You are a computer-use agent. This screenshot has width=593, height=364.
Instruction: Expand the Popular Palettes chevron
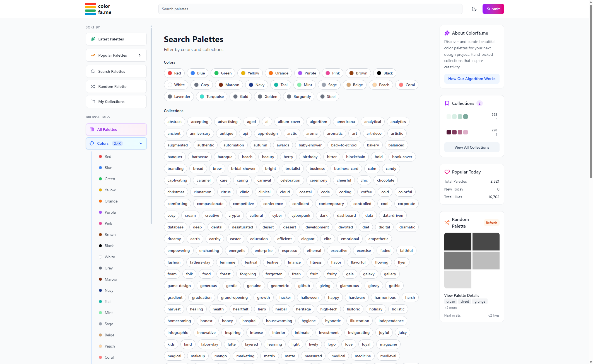pyautogui.click(x=140, y=55)
